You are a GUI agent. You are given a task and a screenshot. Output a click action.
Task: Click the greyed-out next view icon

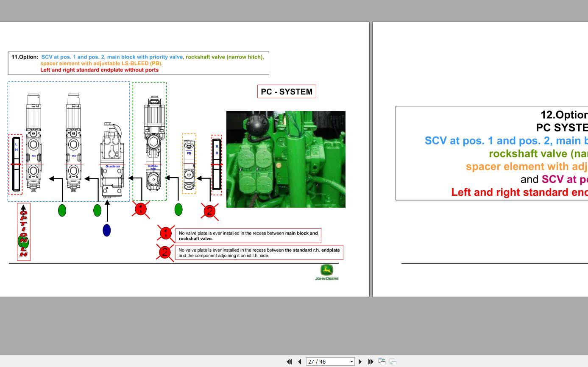(393, 361)
